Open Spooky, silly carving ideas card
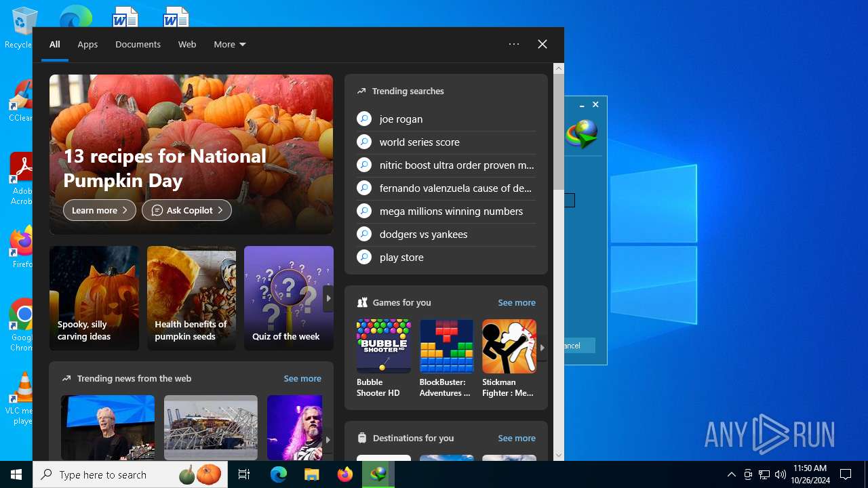 (94, 298)
